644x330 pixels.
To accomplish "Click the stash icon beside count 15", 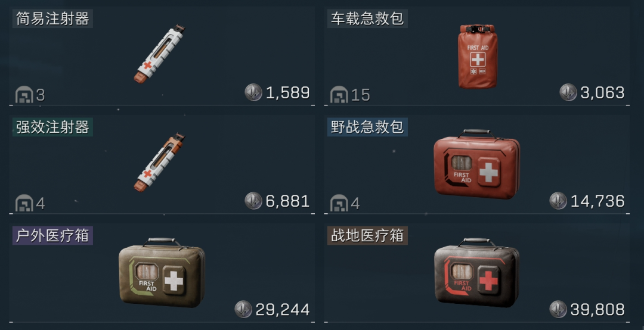I will coord(339,95).
